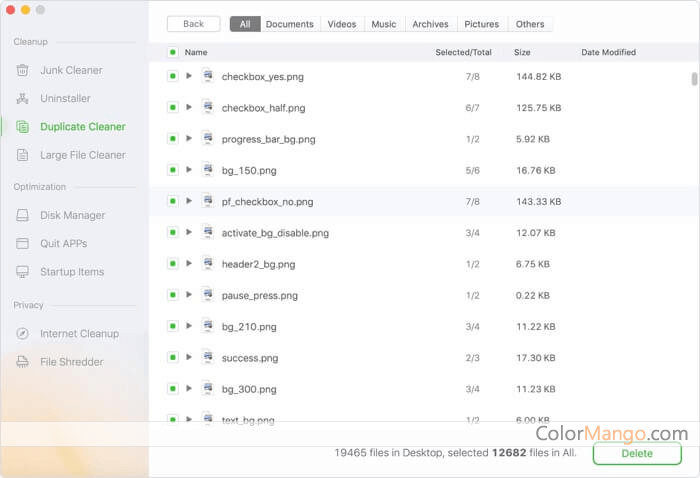Sort the list by Size column header
Screen dimensions: 700x478
[522, 52]
